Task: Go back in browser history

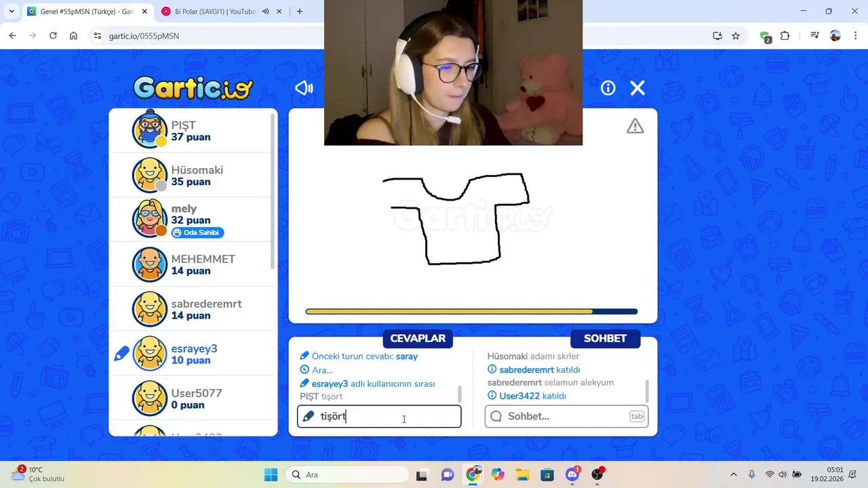Action: point(13,36)
